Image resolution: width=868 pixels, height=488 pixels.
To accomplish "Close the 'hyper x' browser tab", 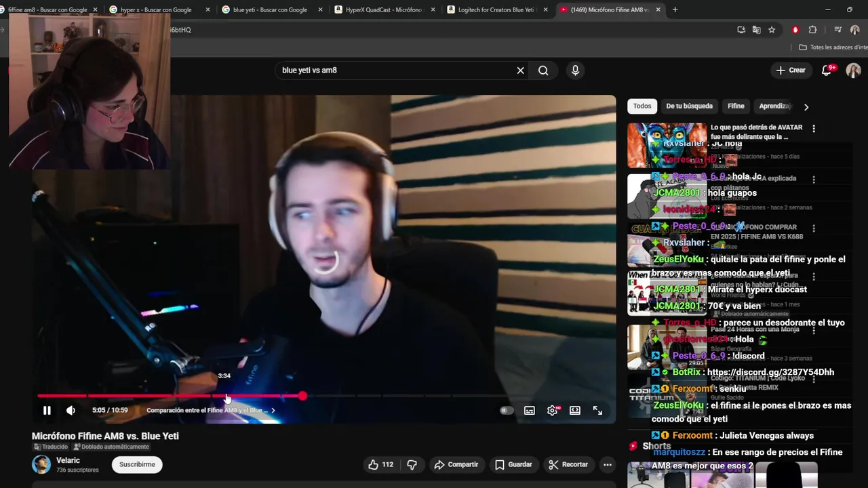I will coord(208,9).
